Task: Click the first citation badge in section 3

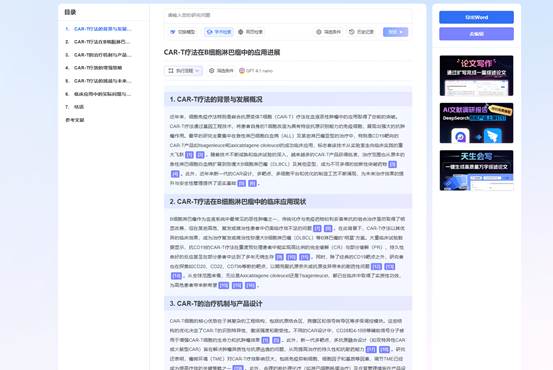Action: point(266,340)
